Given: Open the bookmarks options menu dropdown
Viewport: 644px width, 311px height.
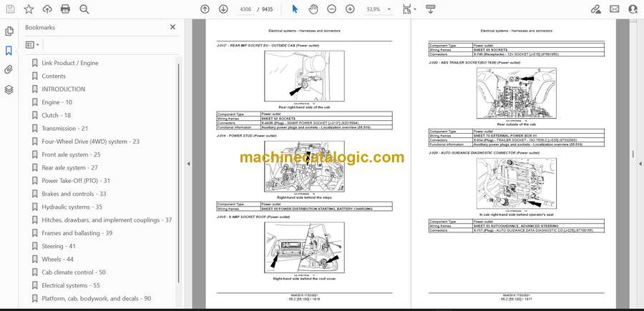Looking at the screenshot, I should coord(32,45).
